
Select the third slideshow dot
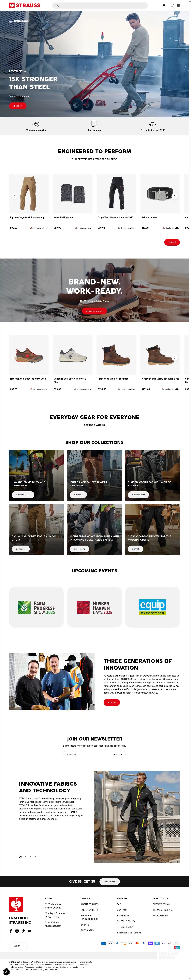30,856
